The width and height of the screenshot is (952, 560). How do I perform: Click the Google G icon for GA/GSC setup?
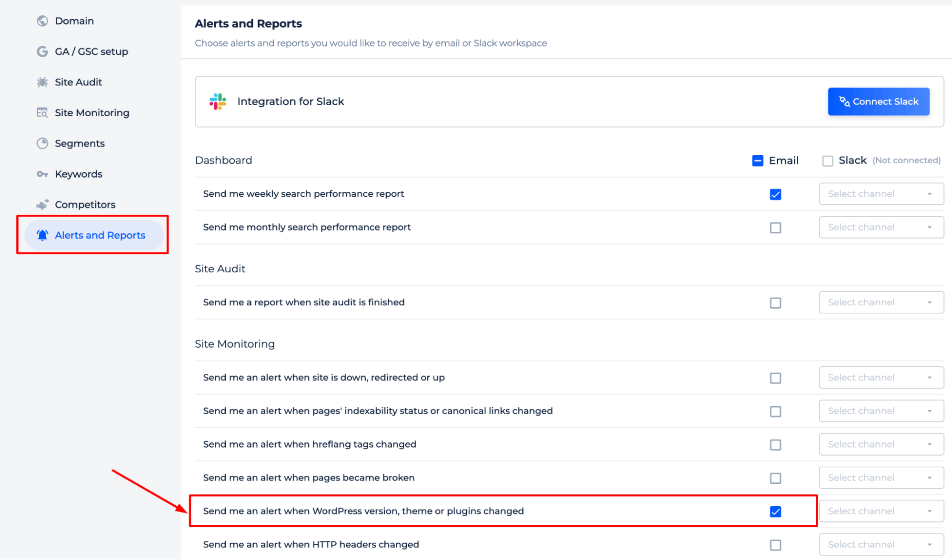[42, 51]
